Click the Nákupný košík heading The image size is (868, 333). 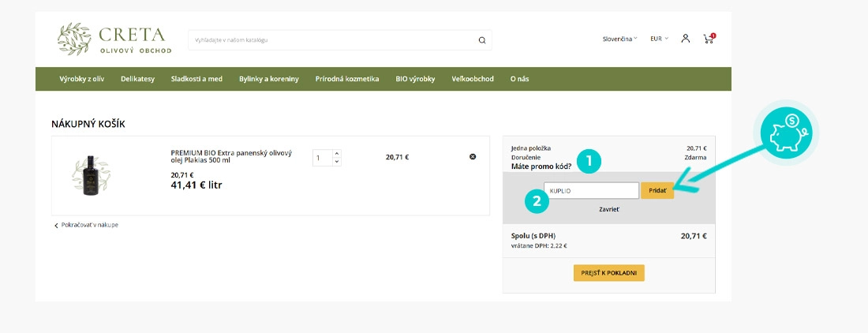click(88, 125)
